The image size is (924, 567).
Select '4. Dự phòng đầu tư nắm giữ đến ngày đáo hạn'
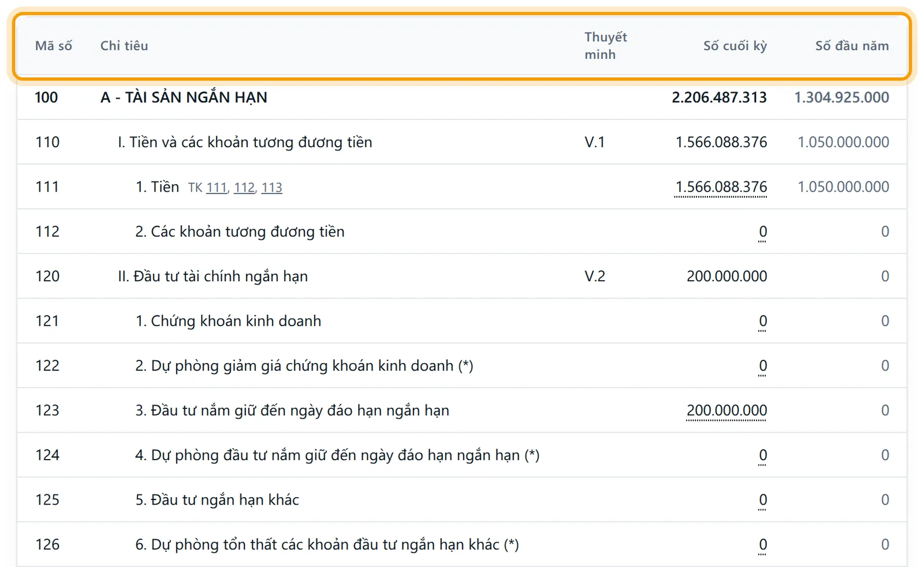click(337, 456)
